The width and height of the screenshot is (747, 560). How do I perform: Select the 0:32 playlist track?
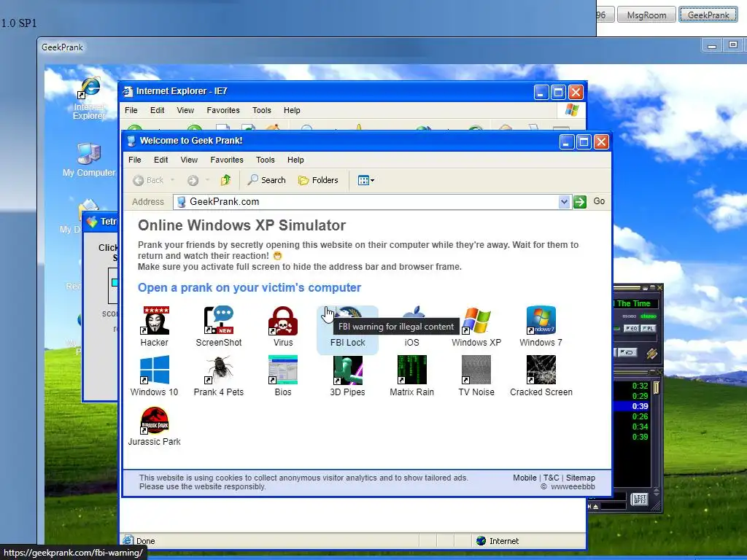pos(634,386)
